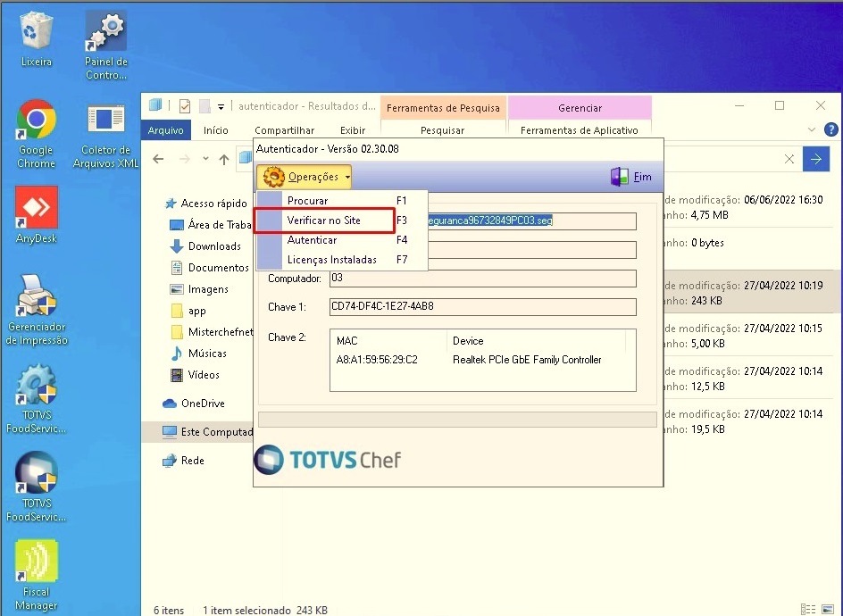Open Área de Trabalho in navigation pane
This screenshot has width=843, height=616.
click(211, 225)
